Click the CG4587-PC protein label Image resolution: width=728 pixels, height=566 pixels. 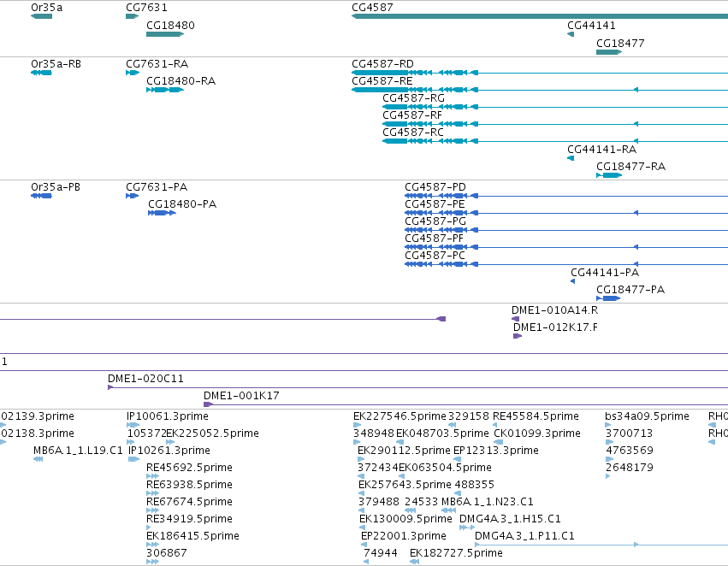point(435,256)
